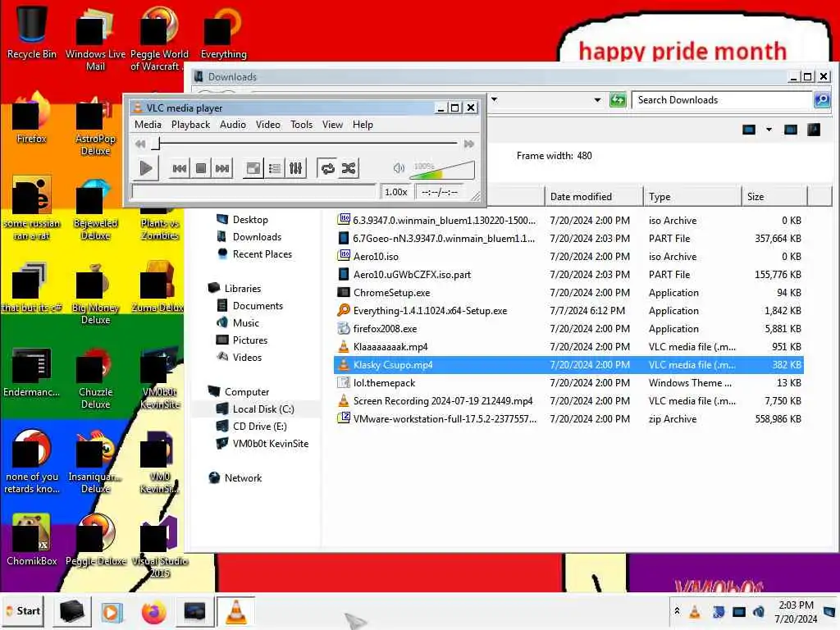Click VLC next media button
Screen dimensions: 840x630
pos(221,168)
